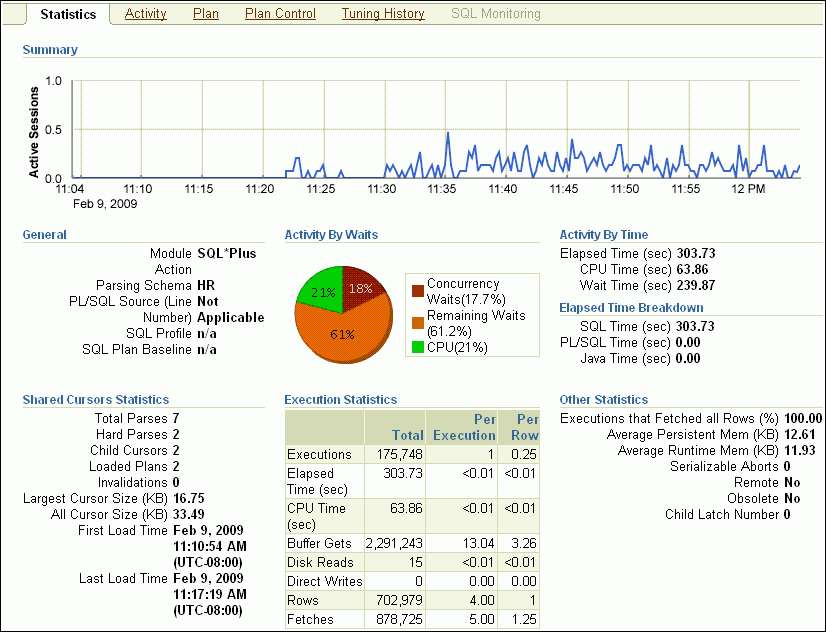826x632 pixels.
Task: Click the Concurrency Waits legend color square
Action: coord(417,291)
